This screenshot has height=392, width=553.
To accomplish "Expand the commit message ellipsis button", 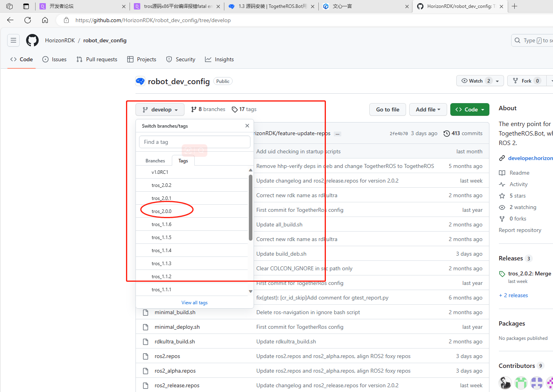I will pos(337,134).
